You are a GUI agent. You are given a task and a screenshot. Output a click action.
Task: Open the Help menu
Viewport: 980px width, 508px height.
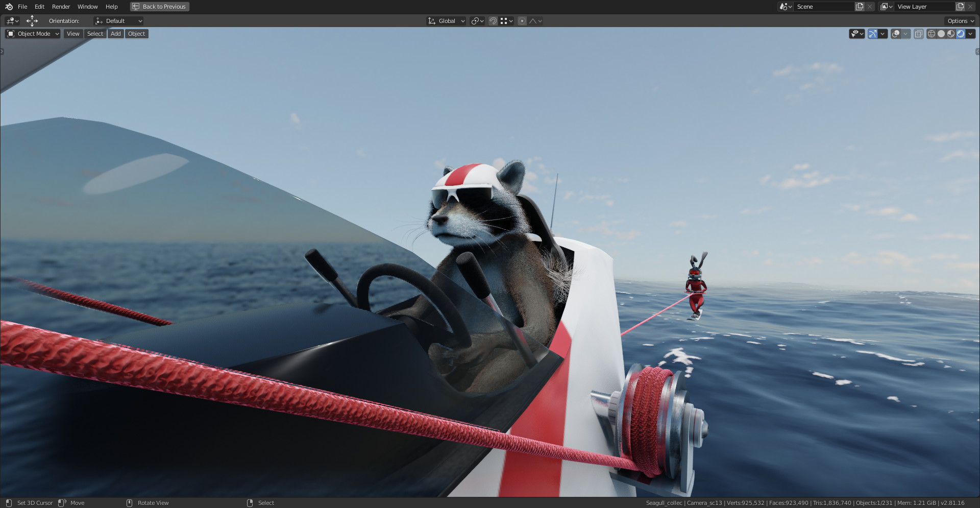[111, 7]
